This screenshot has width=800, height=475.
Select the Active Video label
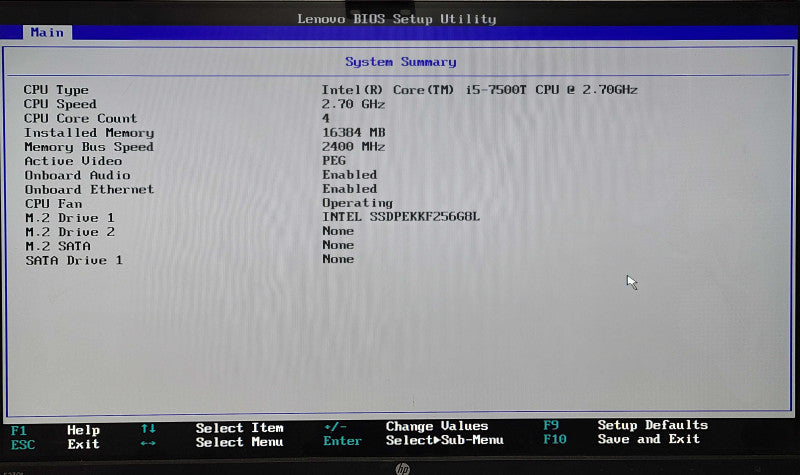(x=73, y=161)
